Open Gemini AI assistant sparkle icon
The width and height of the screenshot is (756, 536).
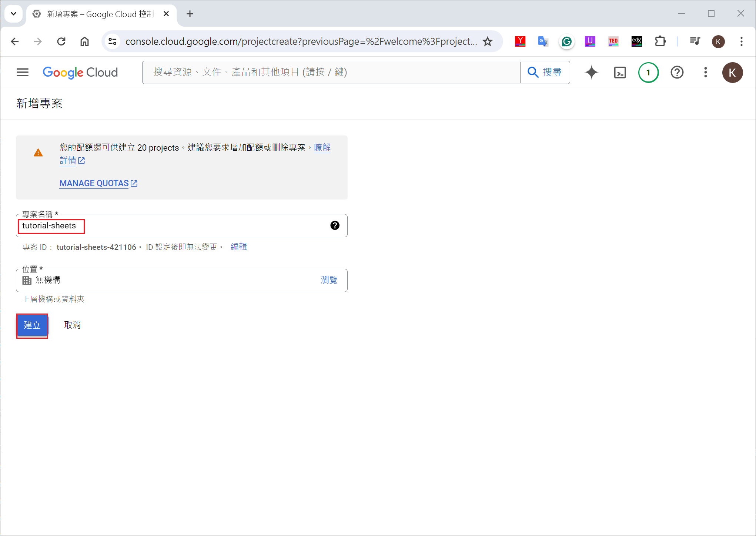tap(591, 72)
